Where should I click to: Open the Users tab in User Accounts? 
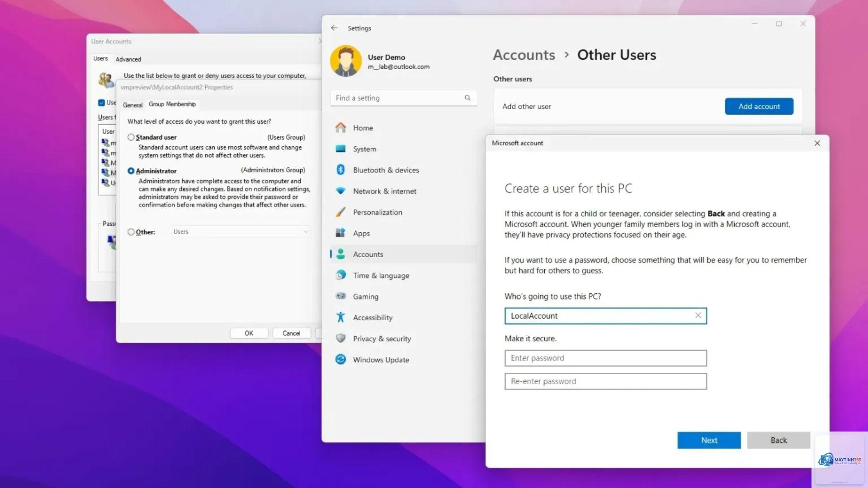tap(100, 58)
